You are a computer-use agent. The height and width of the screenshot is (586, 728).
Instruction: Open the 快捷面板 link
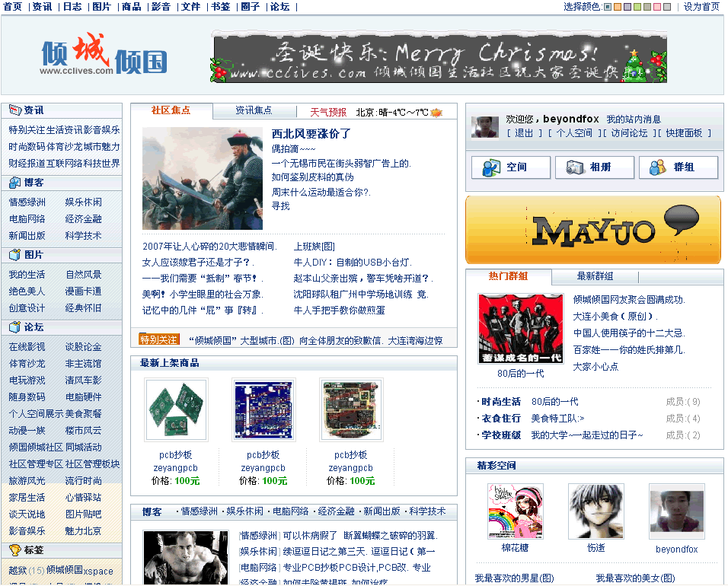click(684, 133)
